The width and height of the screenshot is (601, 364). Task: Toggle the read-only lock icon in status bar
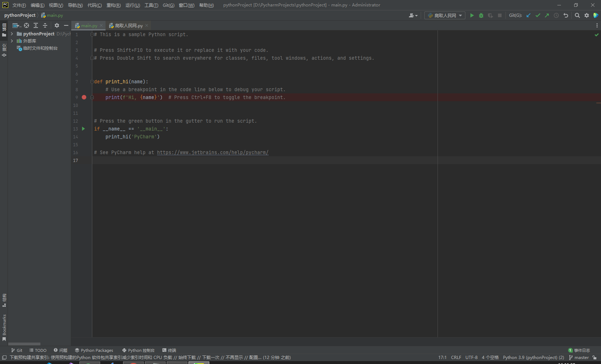[x=595, y=358]
